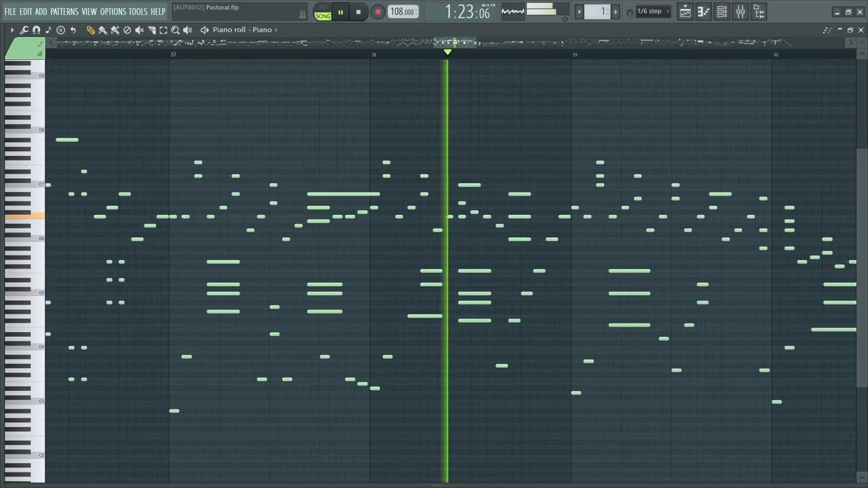The width and height of the screenshot is (868, 488).
Task: Maximize the piano roll window
Action: coord(850,30)
